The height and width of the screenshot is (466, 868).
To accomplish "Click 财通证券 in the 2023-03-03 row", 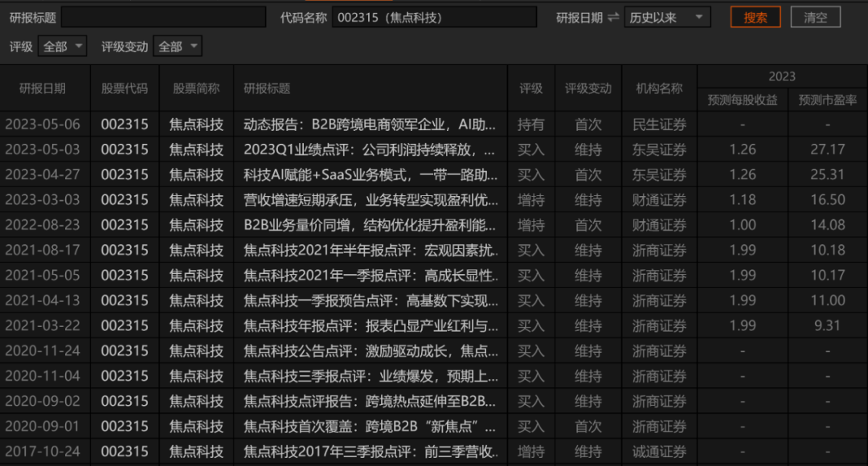I will (x=659, y=200).
